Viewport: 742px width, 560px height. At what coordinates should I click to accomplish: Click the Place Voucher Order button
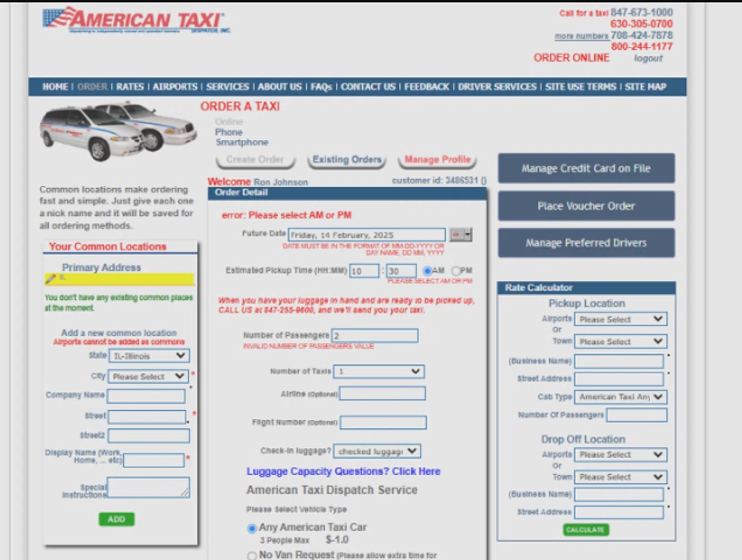pos(586,206)
